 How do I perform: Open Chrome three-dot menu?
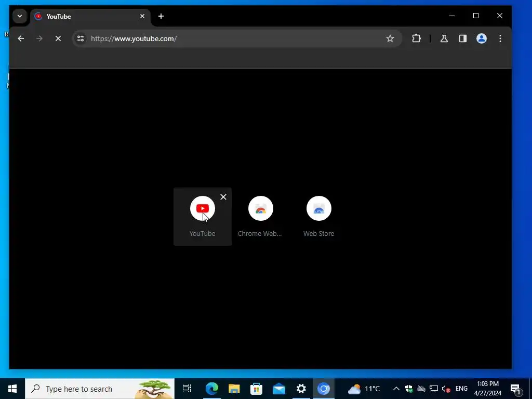click(x=500, y=38)
